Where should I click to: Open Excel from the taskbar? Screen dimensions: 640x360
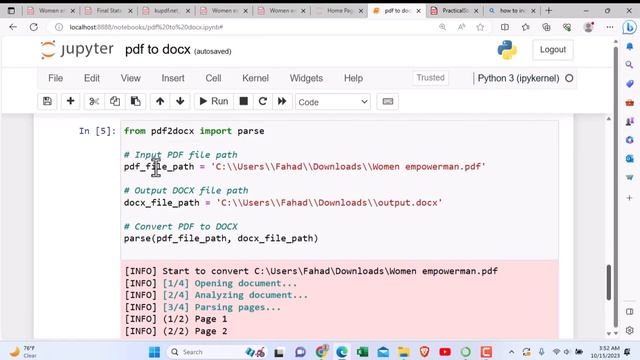tap(362, 352)
